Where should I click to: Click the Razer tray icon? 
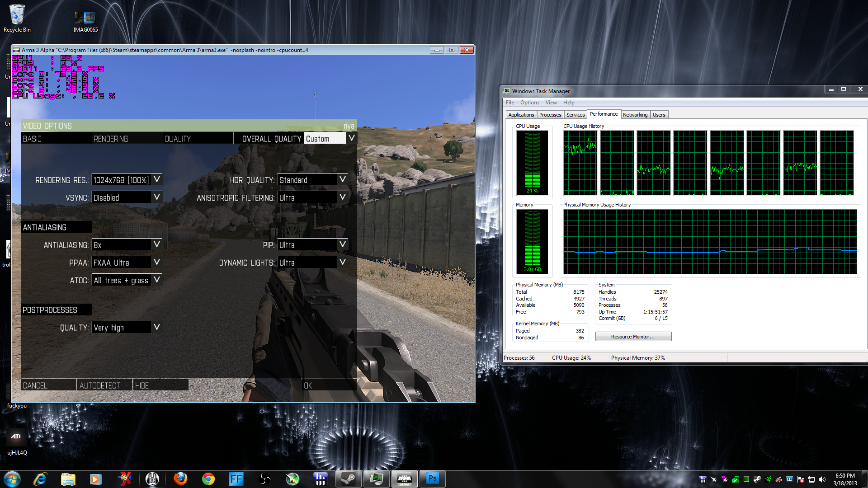tap(768, 479)
